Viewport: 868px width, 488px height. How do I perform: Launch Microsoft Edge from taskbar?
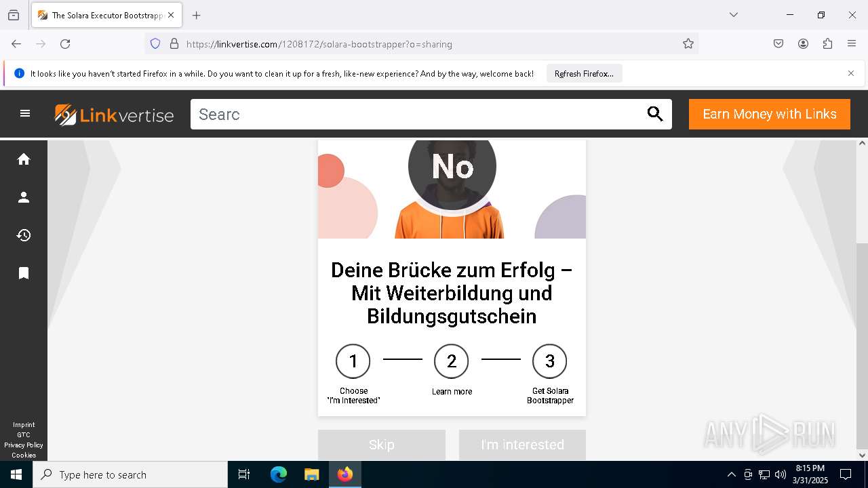tap(279, 474)
